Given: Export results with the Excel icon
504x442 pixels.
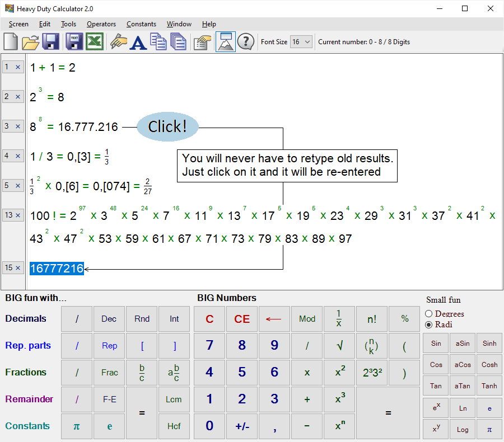Looking at the screenshot, I should [95, 41].
